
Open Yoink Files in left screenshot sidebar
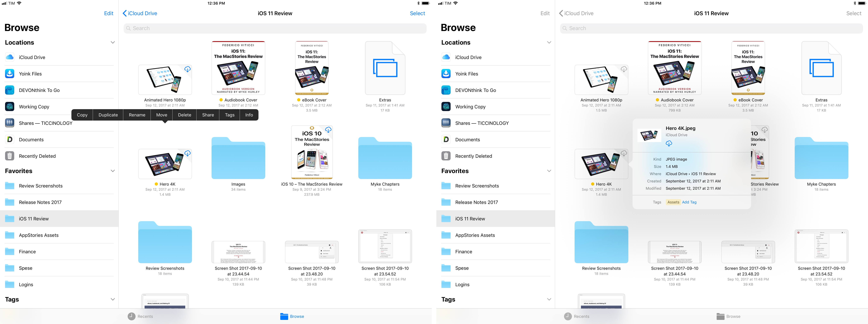59,74
